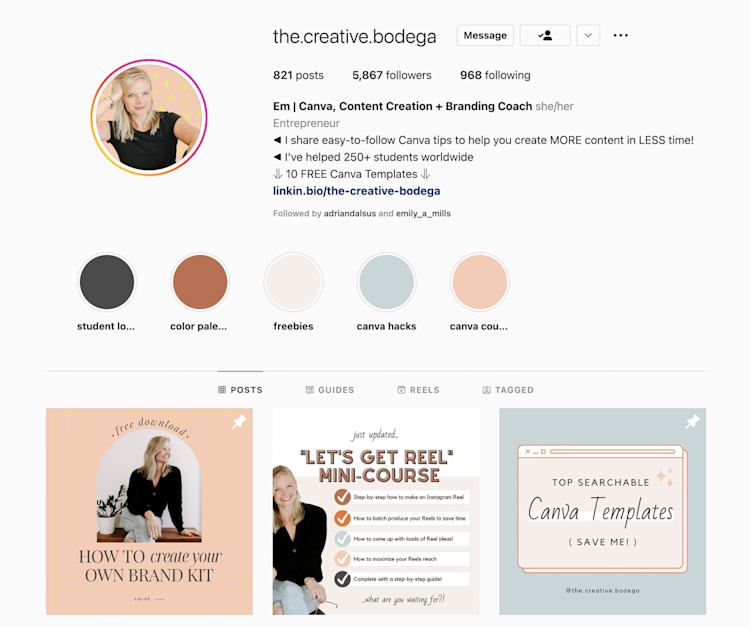Open the "Let's Get Reel Mini-Course" post
Screen dimensions: 750x627
[376, 511]
